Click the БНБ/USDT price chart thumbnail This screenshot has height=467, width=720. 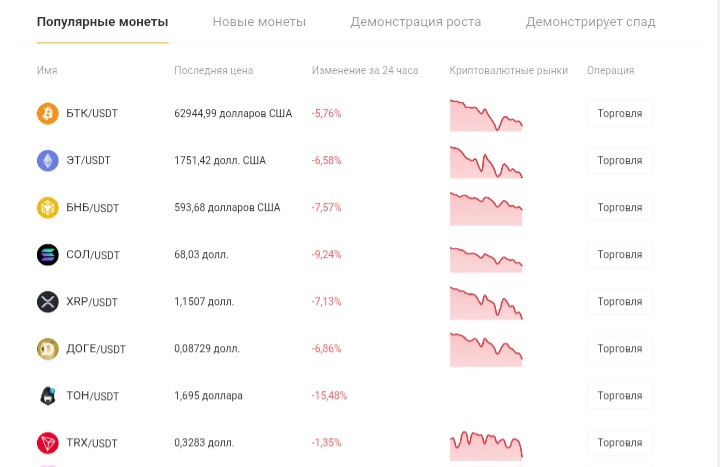click(486, 209)
